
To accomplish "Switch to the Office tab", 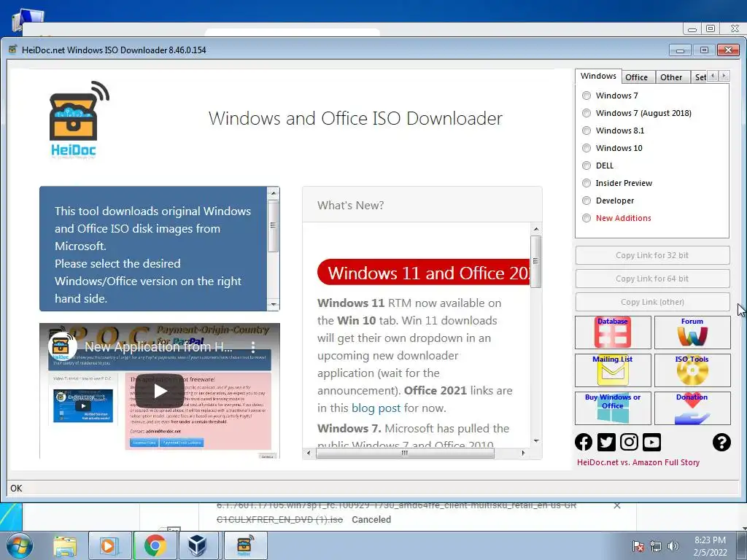I will (x=636, y=77).
